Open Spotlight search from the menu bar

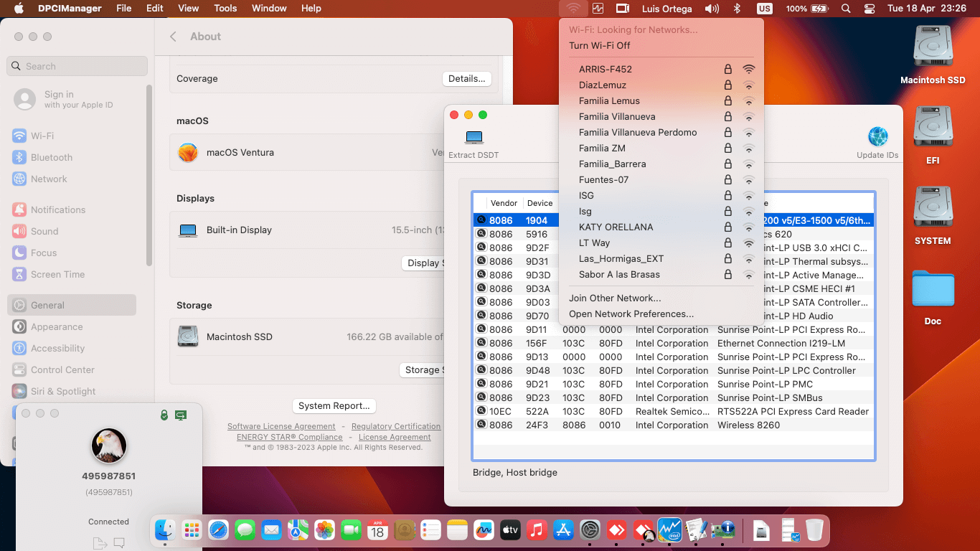[846, 9]
